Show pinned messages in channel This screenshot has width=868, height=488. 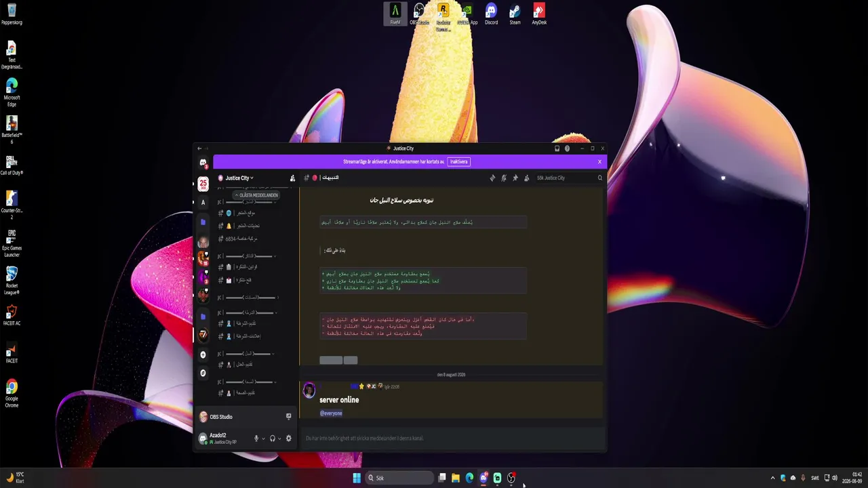(x=515, y=178)
